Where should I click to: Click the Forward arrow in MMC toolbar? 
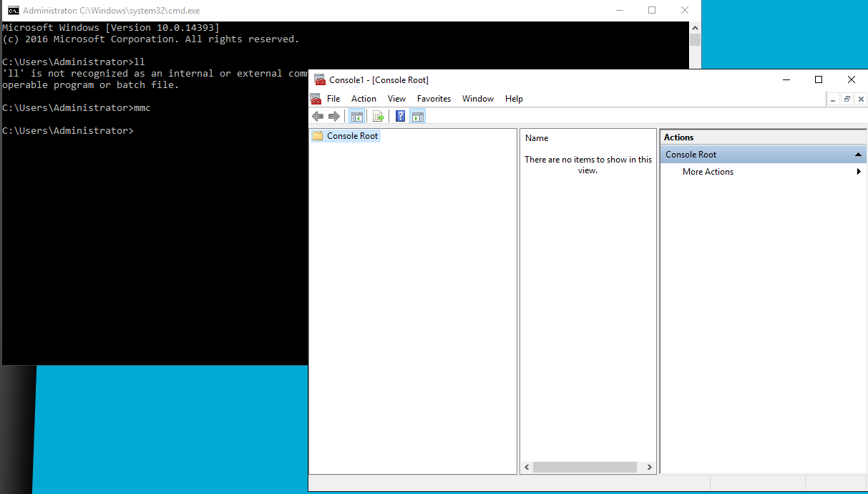(334, 116)
